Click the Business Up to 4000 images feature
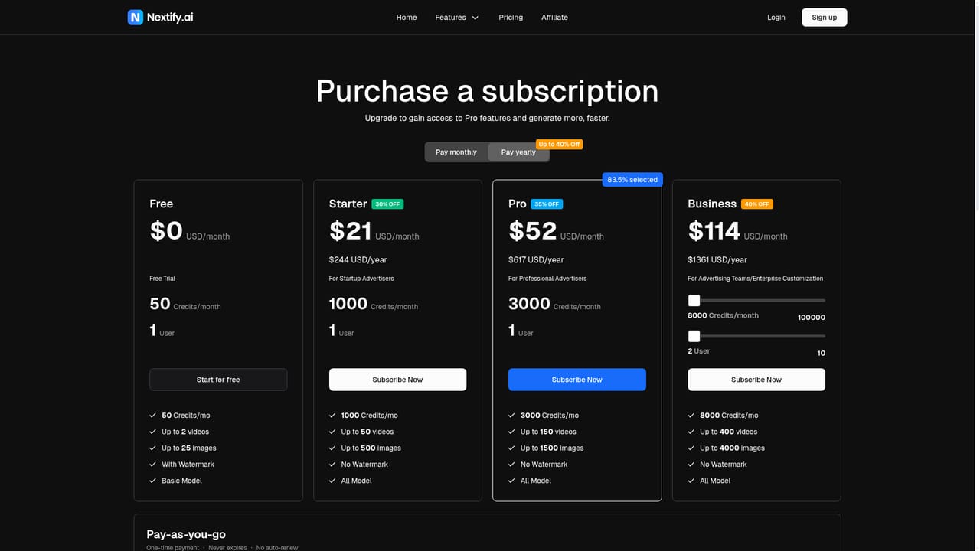 (732, 448)
